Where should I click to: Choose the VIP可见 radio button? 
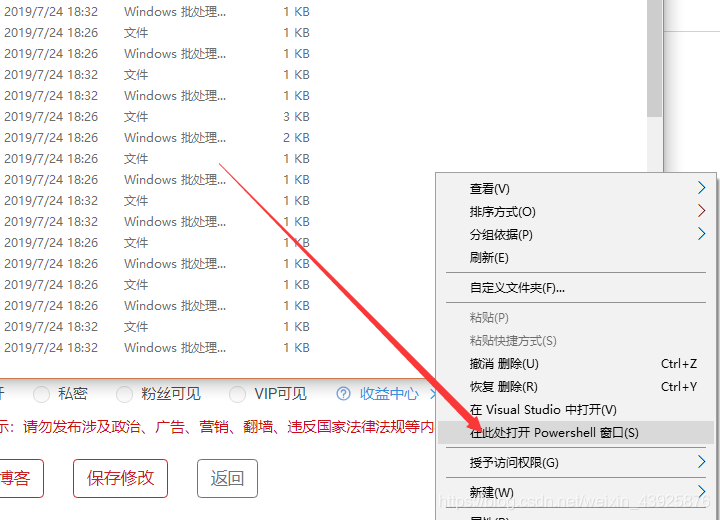point(237,394)
